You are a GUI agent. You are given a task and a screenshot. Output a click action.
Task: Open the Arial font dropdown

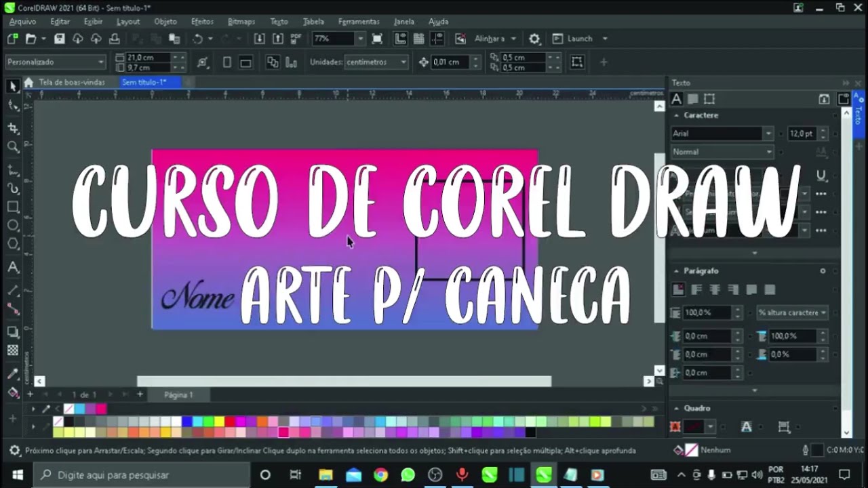[768, 134]
